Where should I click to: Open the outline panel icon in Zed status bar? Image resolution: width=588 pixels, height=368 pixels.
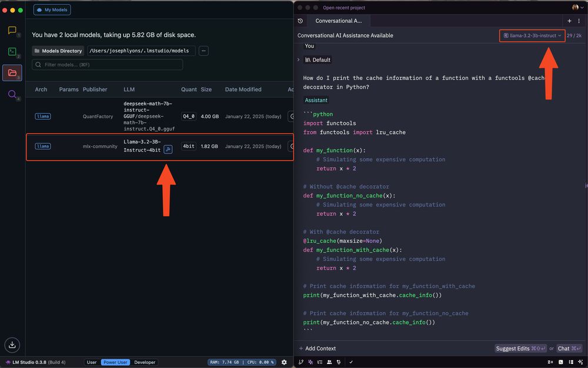click(320, 362)
